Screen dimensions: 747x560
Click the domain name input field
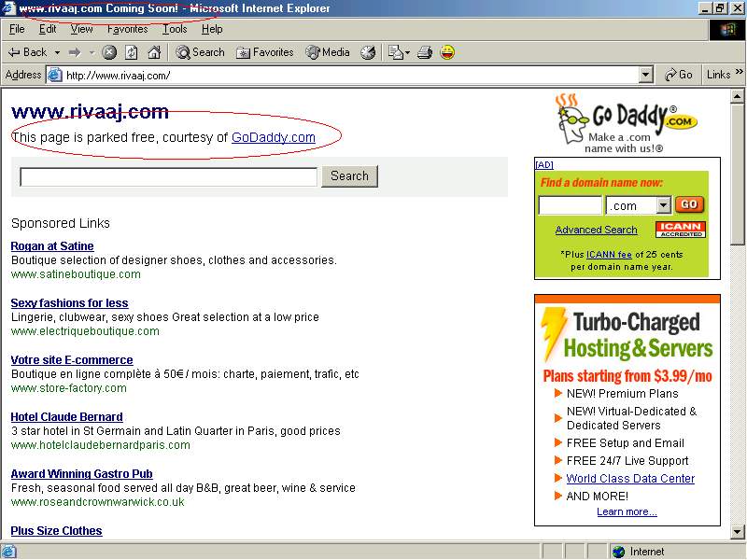571,205
